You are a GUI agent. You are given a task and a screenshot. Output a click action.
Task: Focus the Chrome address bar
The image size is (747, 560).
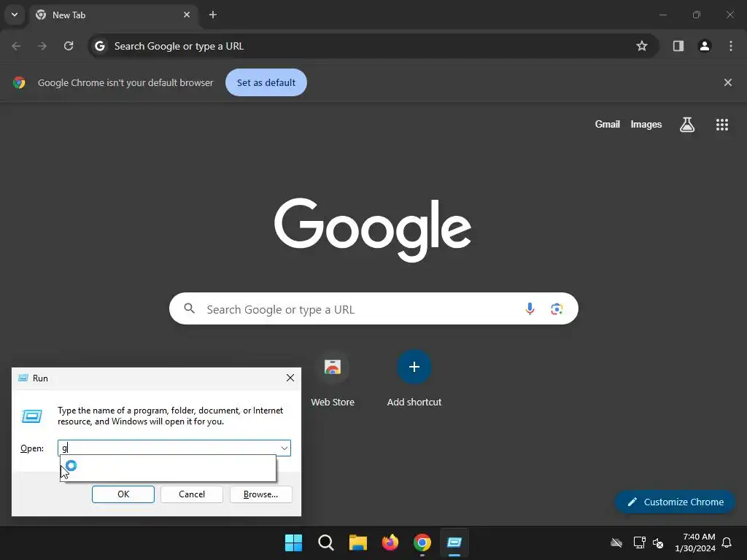(x=373, y=46)
